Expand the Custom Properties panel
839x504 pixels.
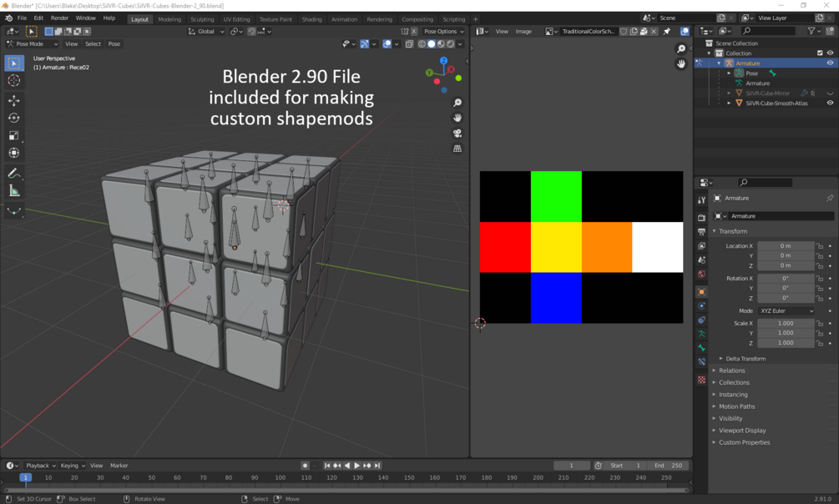point(744,442)
